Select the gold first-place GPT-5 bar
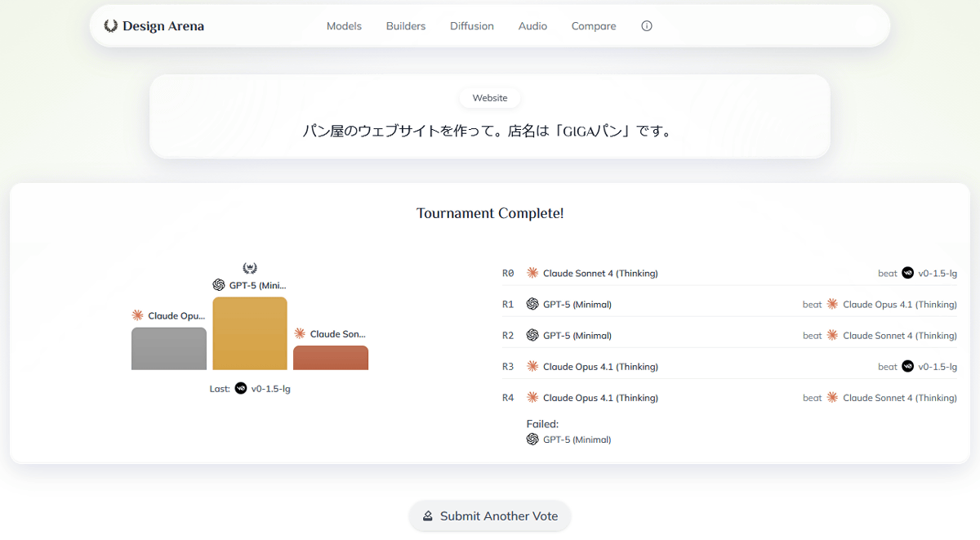The image size is (980, 540). click(250, 333)
